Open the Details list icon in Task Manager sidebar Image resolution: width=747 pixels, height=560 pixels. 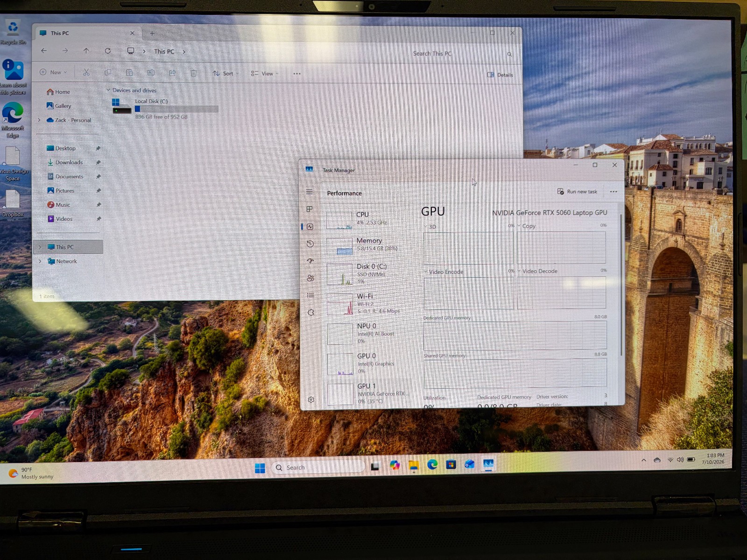coord(310,295)
